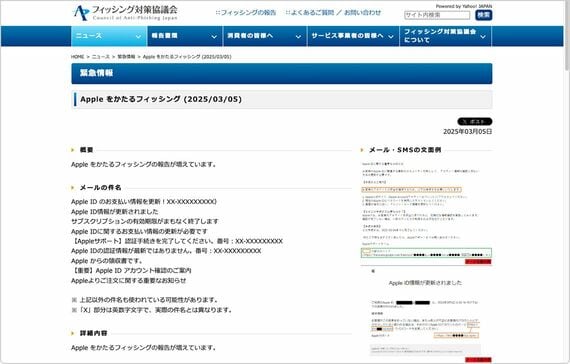Click the date 2025年03月05日
Image resolution: width=570 pixels, height=364 pixels.
click(467, 132)
